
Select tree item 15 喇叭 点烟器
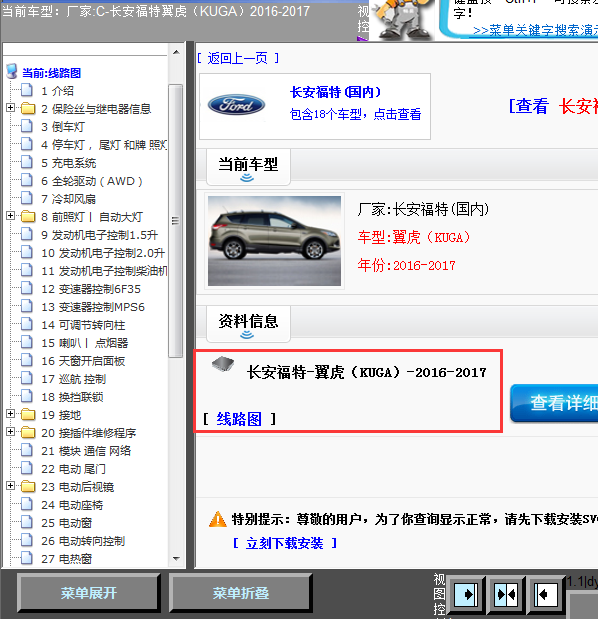click(85, 343)
